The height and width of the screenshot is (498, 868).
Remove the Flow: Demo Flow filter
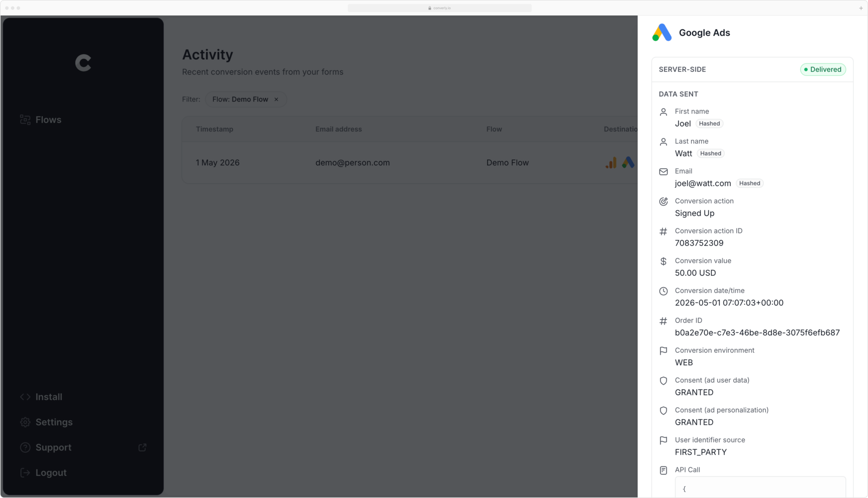click(x=276, y=99)
